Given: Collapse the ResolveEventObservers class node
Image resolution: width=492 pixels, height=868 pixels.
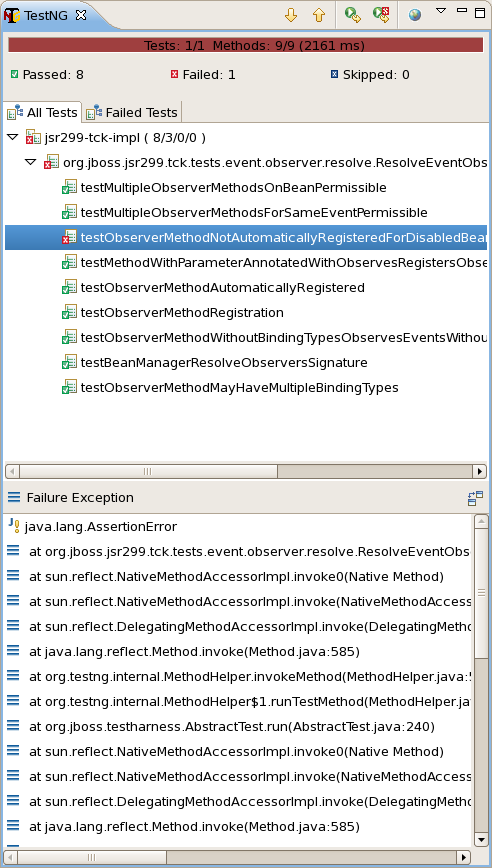Looking at the screenshot, I should click(31, 162).
